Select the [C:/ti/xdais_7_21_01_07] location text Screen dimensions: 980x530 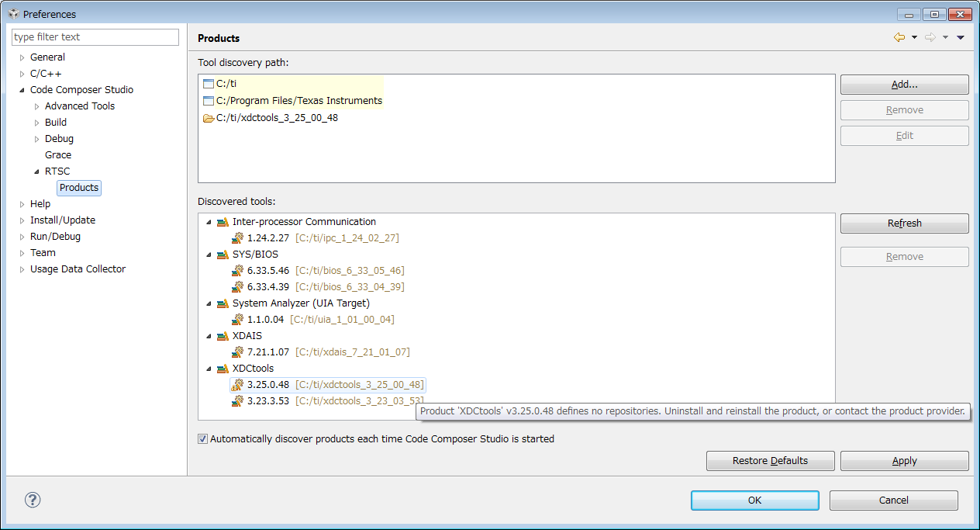(353, 352)
